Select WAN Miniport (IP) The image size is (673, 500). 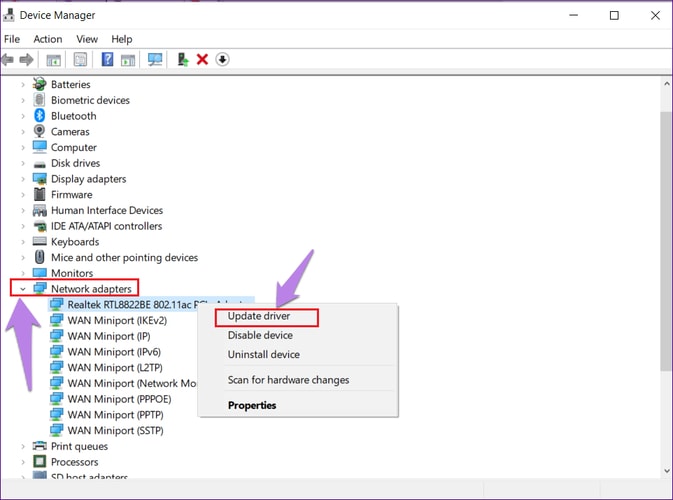(x=109, y=336)
